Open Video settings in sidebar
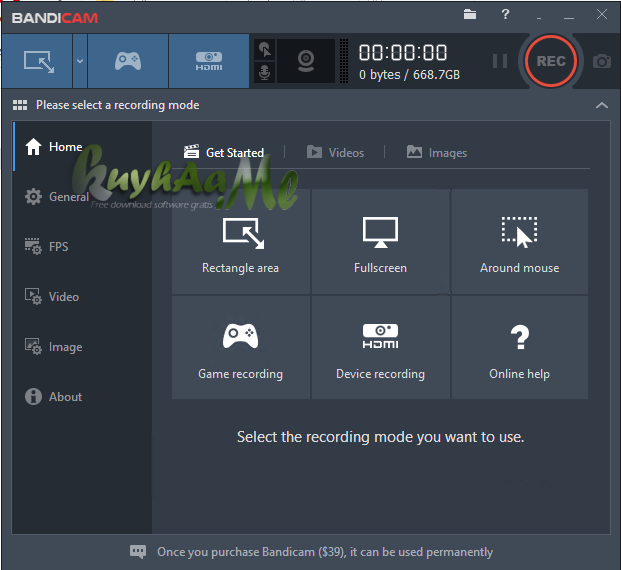This screenshot has height=570, width=621. point(82,297)
